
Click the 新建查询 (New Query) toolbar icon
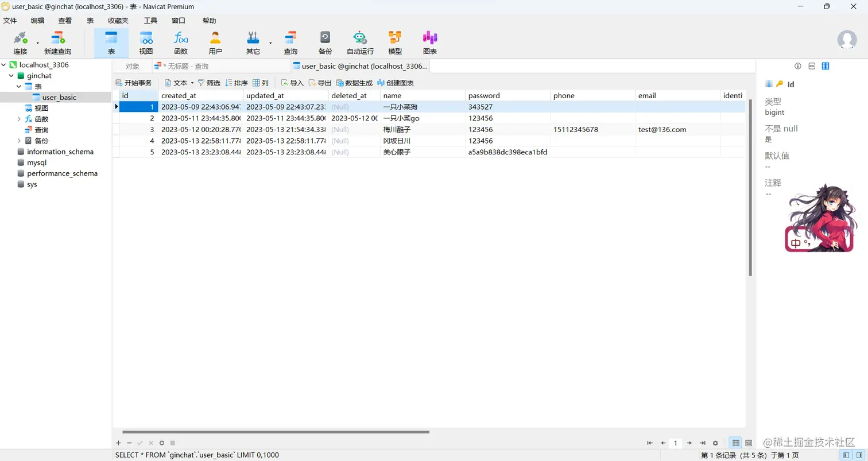coord(57,43)
